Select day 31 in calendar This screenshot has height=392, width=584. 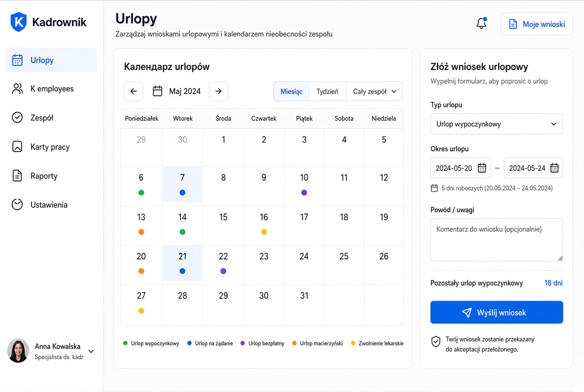point(304,304)
